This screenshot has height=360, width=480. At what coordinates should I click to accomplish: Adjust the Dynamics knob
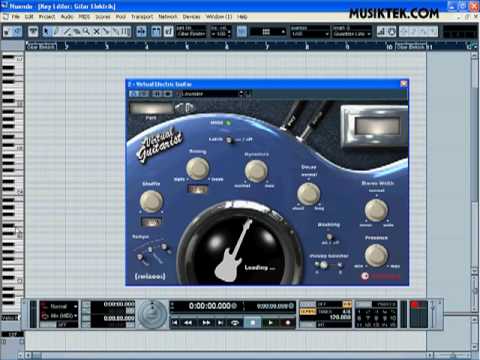click(x=256, y=171)
